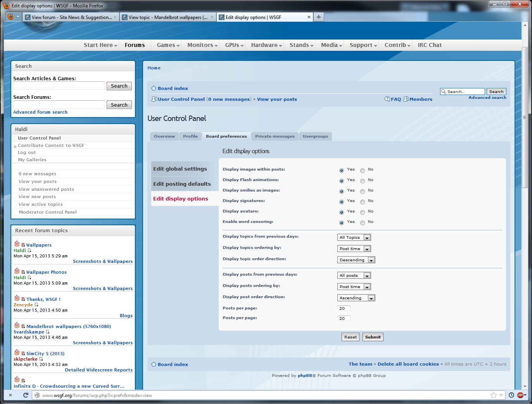Switch to the Overview tab
Viewport: 532px width, 404px height.
click(x=164, y=136)
